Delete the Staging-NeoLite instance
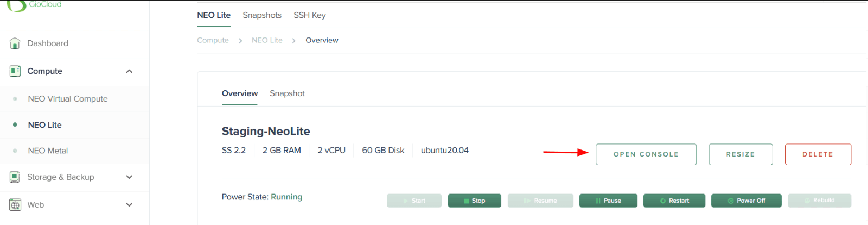This screenshot has height=225, width=868. (x=818, y=154)
